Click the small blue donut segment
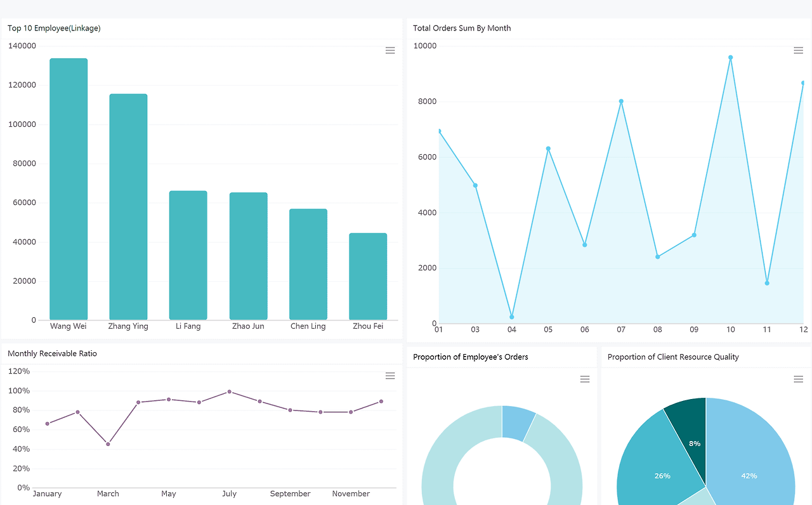Image resolution: width=812 pixels, height=505 pixels. 517,423
